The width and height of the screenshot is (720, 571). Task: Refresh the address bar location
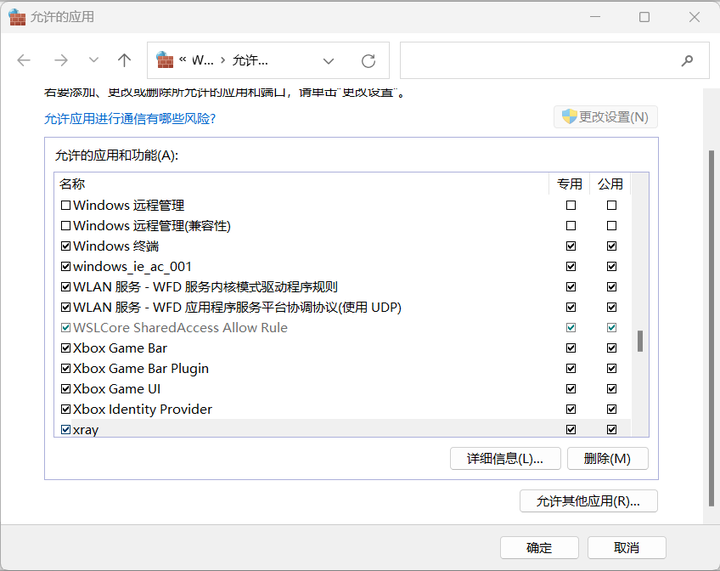pyautogui.click(x=368, y=61)
